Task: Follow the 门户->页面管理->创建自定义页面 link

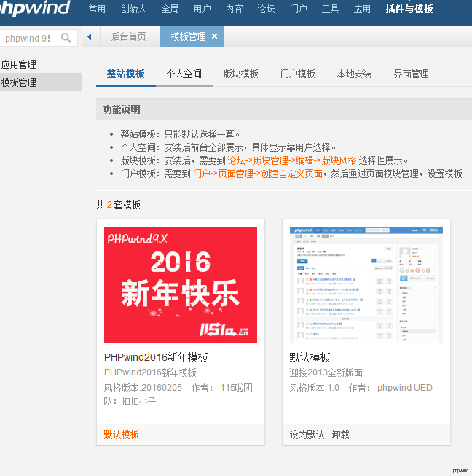Action: (258, 173)
